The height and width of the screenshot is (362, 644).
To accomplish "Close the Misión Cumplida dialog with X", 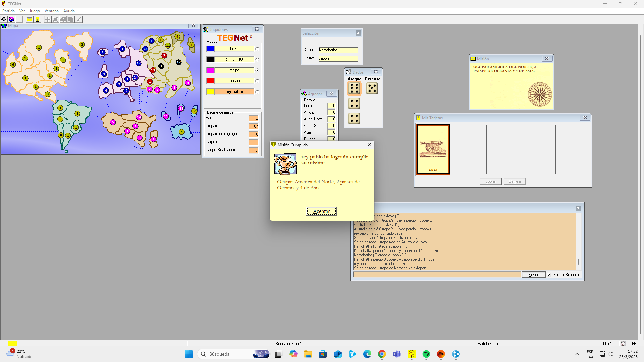I will pyautogui.click(x=369, y=145).
